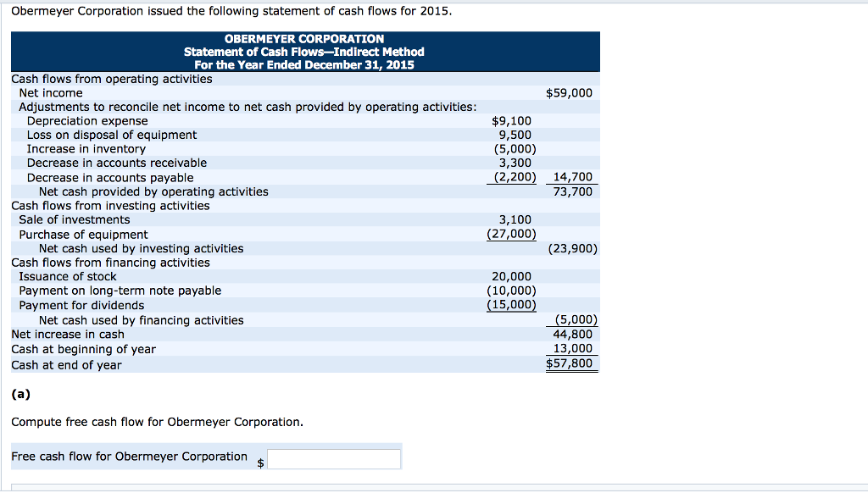Image resolution: width=868 pixels, height=493 pixels.
Task: Select Cash at beginning of year label
Action: 84,349
